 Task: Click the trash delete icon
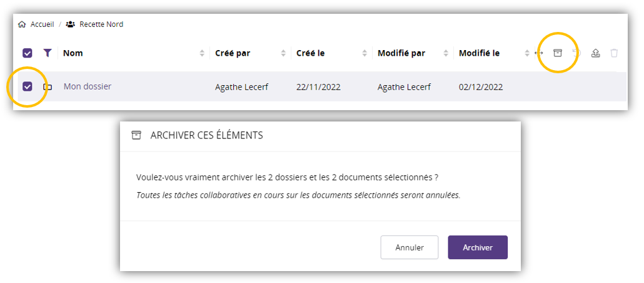point(614,53)
